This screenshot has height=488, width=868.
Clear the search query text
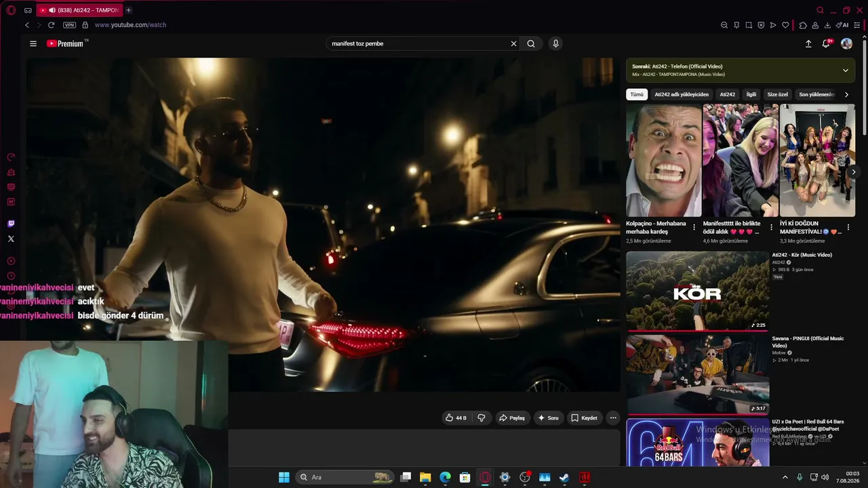point(513,43)
